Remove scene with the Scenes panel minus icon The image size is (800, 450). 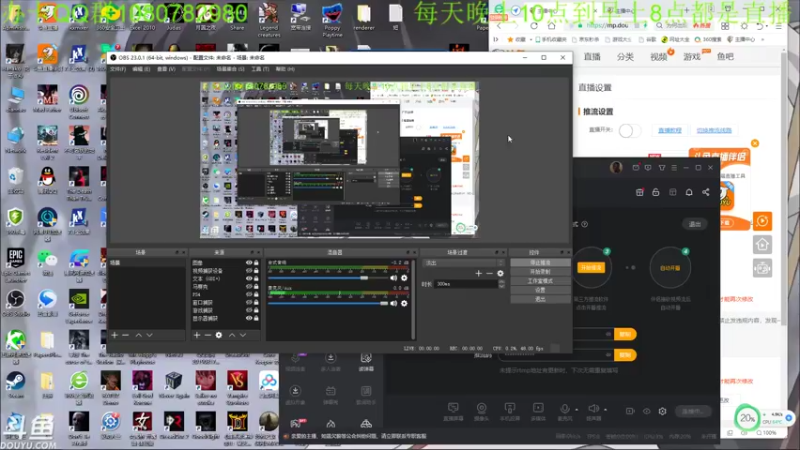pos(126,335)
